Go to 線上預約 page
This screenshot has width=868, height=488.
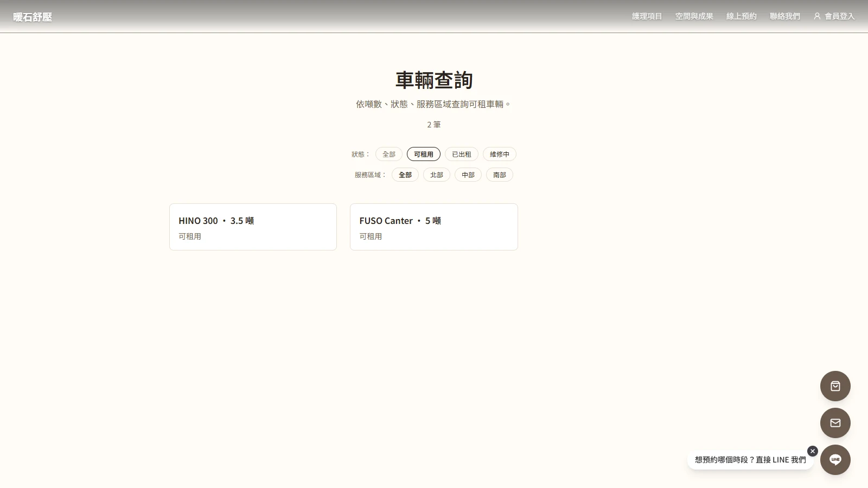[x=742, y=16]
